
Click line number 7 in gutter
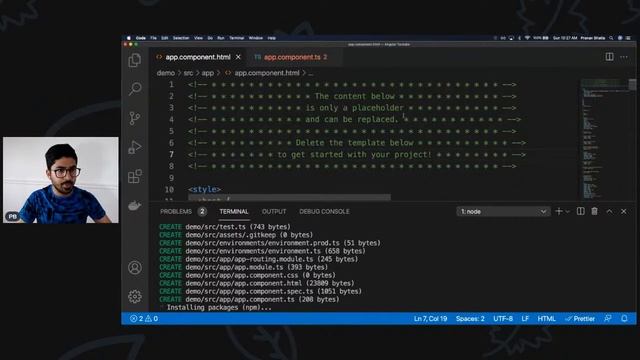171,154
